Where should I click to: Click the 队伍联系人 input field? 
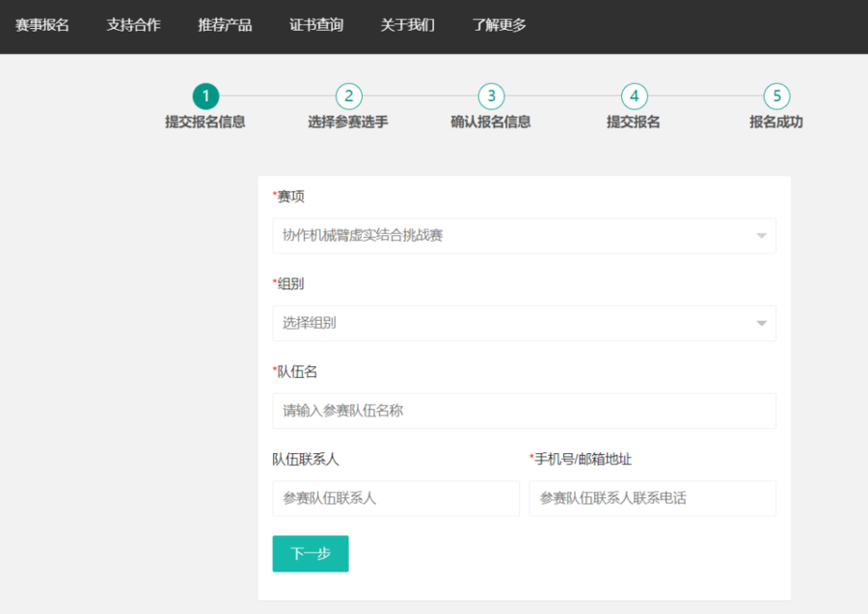395,498
